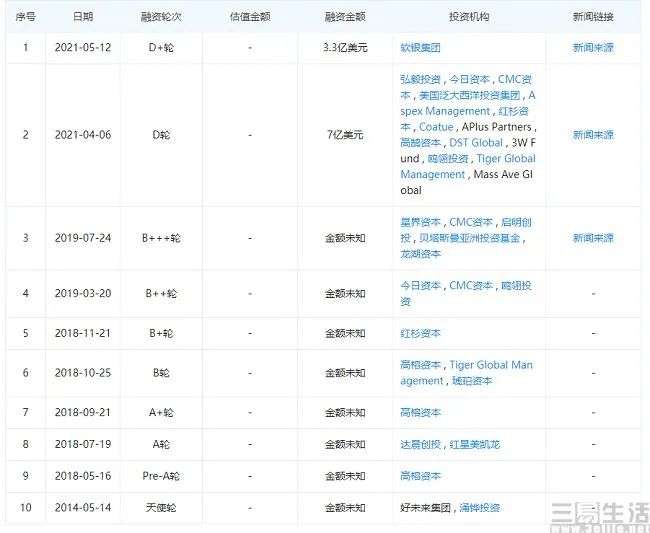The width and height of the screenshot is (650, 533).
Task: Click 今日资本 in the 2019-03-20 row
Action: (x=420, y=286)
